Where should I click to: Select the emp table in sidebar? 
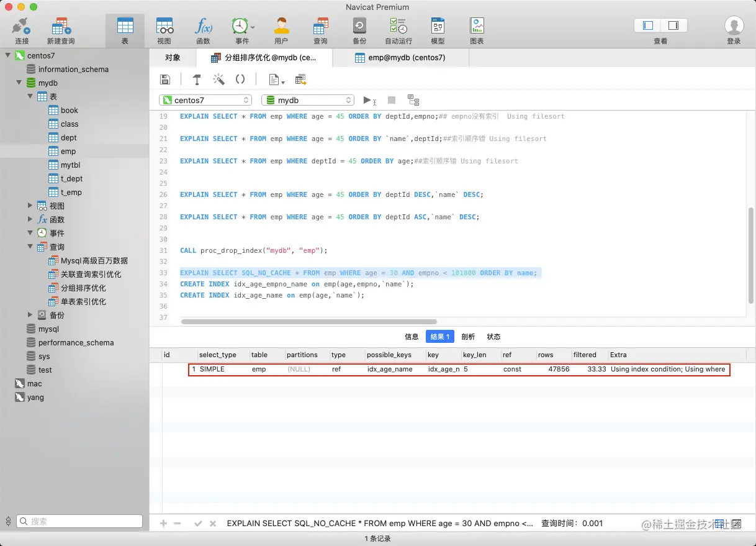(68, 151)
